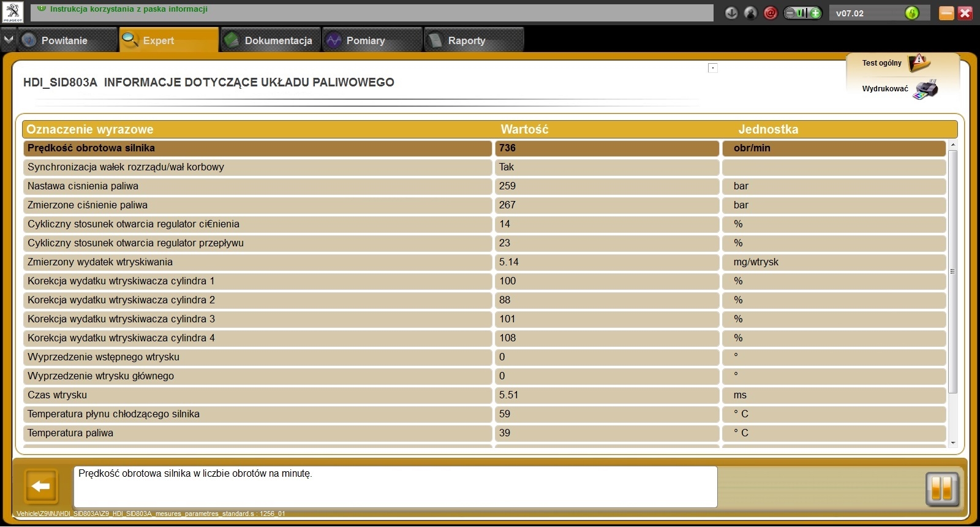This screenshot has width=980, height=527.
Task: Click the Jednostka column header
Action: [768, 129]
